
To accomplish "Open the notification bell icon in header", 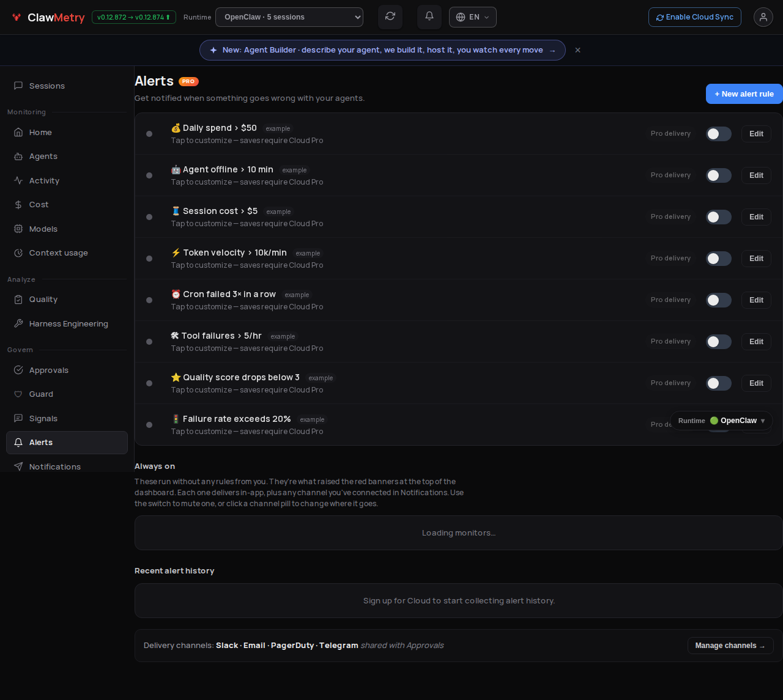I will click(x=429, y=17).
